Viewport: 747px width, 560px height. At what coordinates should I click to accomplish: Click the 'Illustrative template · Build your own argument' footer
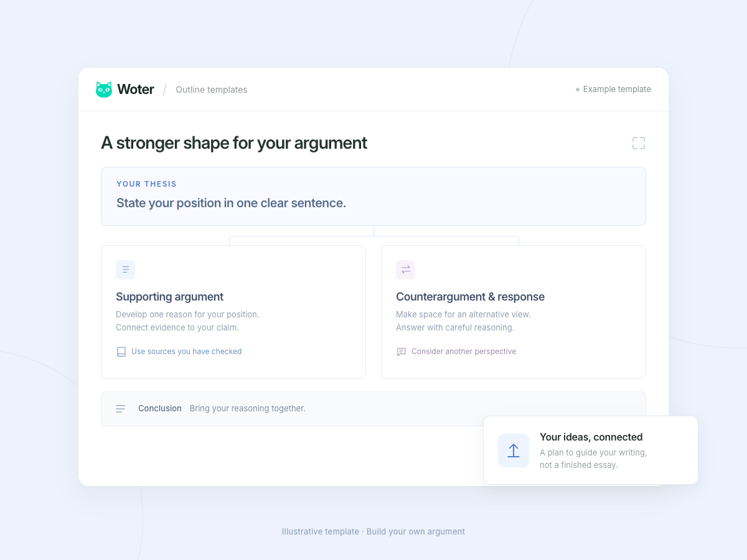coord(374,531)
